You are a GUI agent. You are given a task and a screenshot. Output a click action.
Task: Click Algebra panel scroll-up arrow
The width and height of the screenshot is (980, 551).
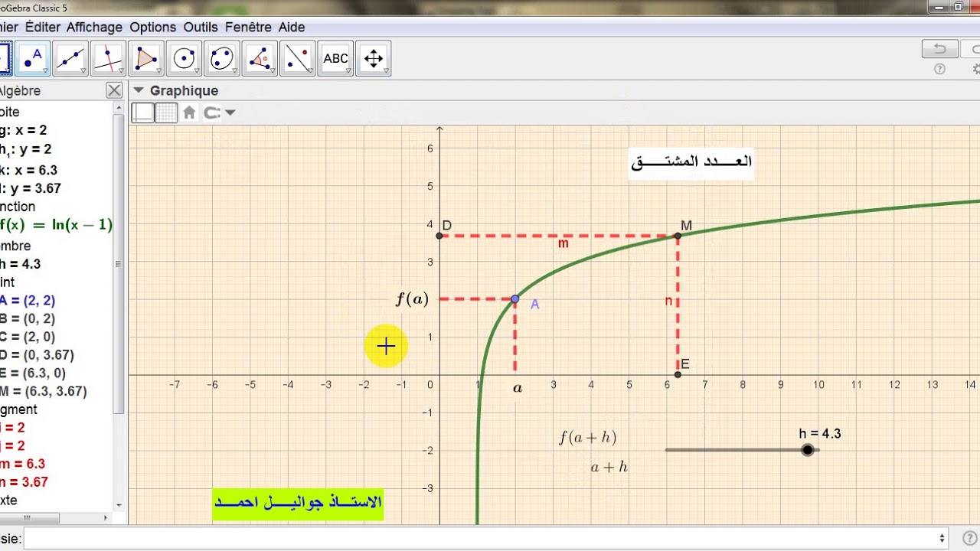(118, 108)
